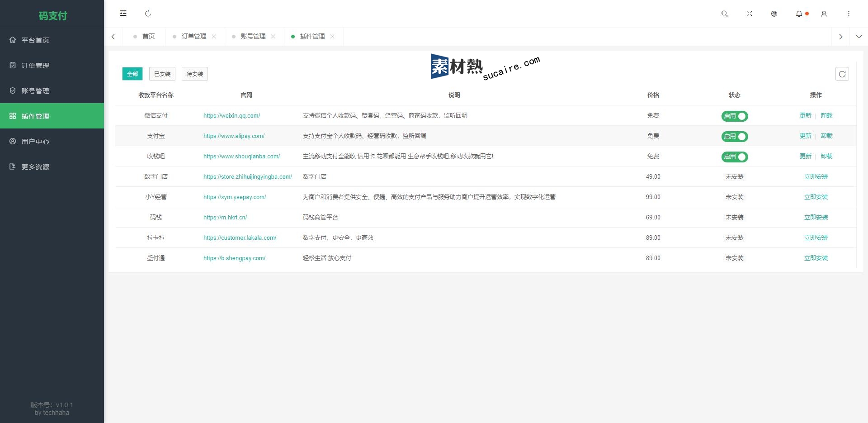Click 卸载 for 微信支付
The height and width of the screenshot is (423, 868).
pyautogui.click(x=826, y=115)
